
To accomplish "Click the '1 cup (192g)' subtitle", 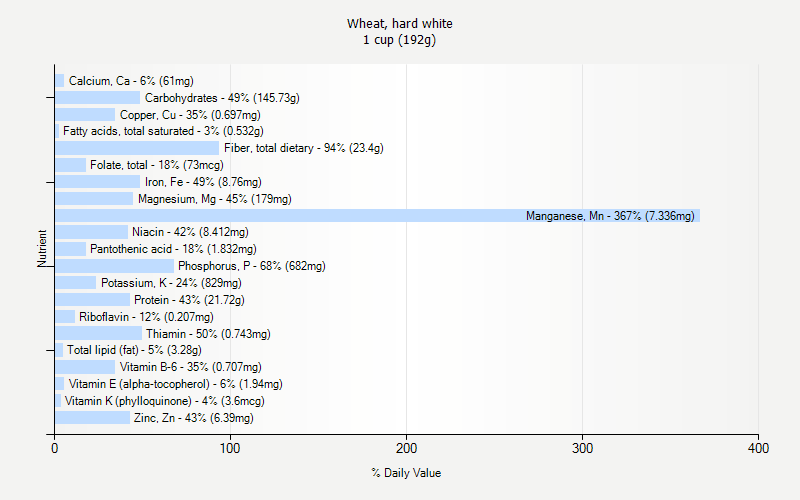I will [x=399, y=40].
